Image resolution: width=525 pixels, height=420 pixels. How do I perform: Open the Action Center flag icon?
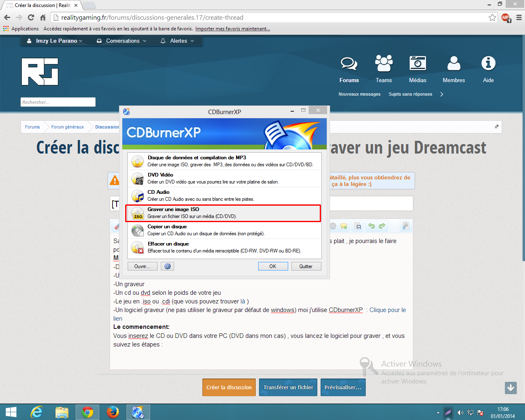click(x=480, y=413)
